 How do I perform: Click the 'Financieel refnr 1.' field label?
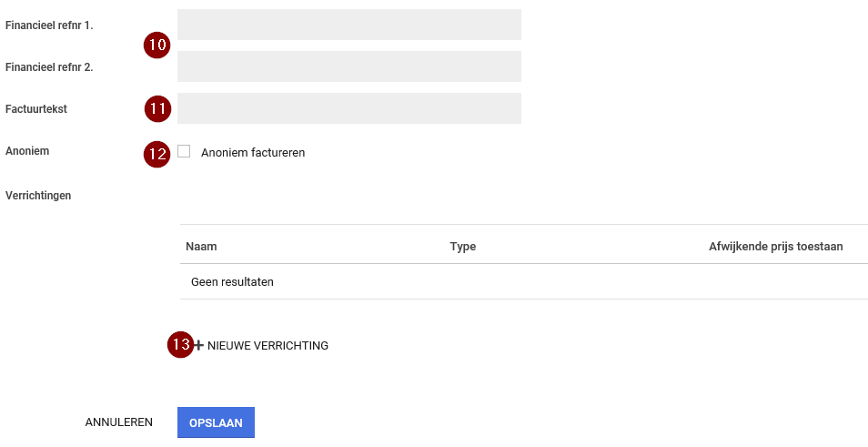point(49,25)
